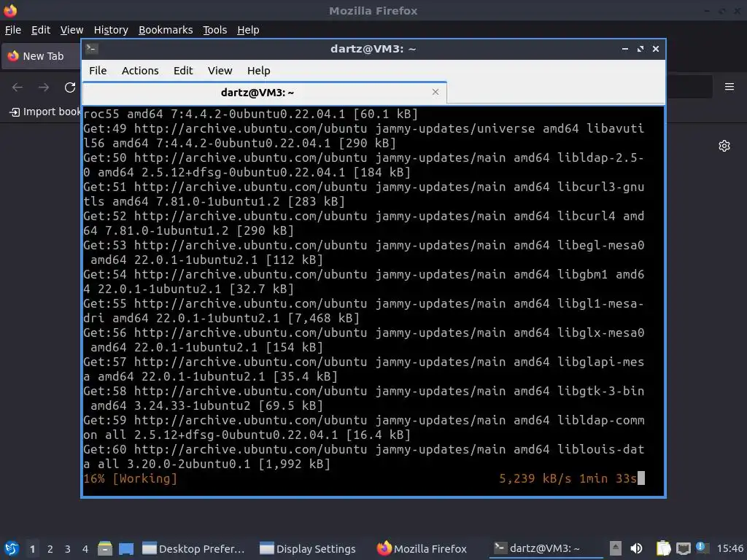Screen dimensions: 747x560
Task: Open Firefox Edit menu
Action: [41, 30]
